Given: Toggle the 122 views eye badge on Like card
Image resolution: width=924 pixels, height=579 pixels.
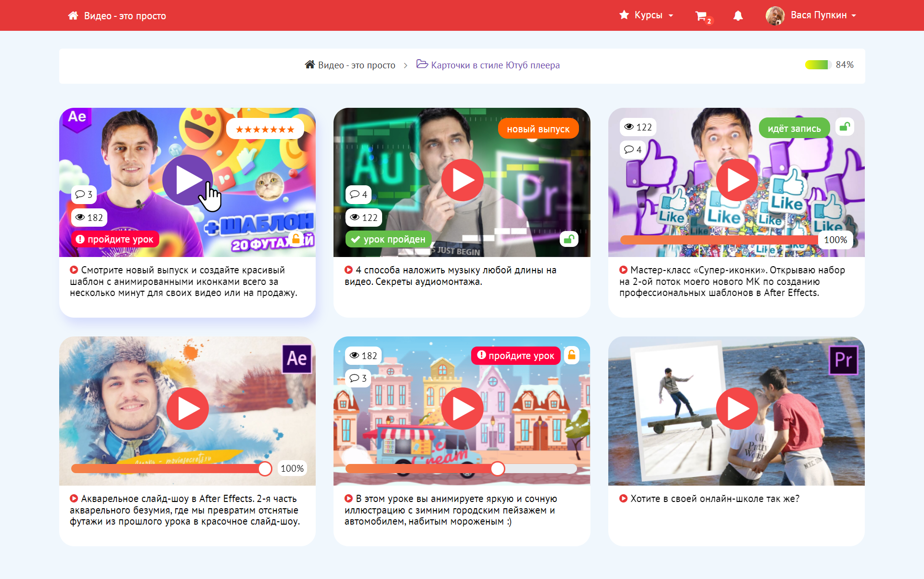Looking at the screenshot, I should point(638,127).
